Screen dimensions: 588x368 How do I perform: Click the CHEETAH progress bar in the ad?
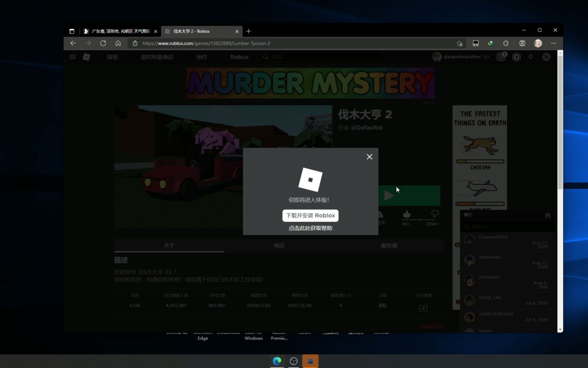point(480,162)
